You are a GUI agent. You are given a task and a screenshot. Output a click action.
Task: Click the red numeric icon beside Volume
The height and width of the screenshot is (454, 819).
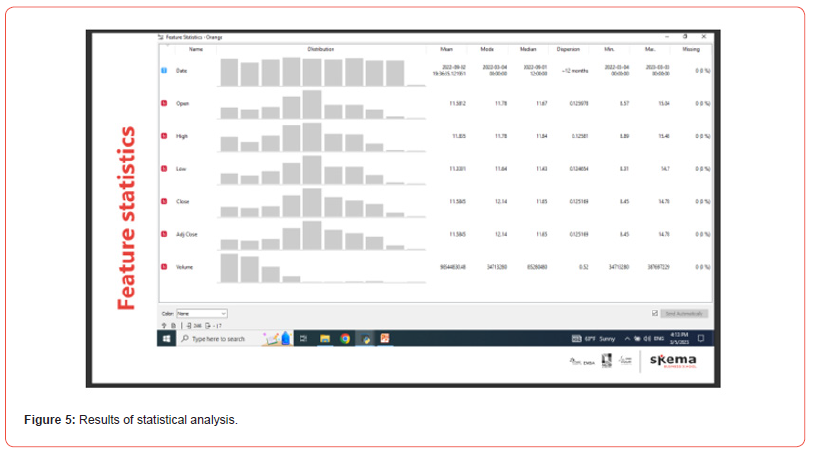click(164, 266)
